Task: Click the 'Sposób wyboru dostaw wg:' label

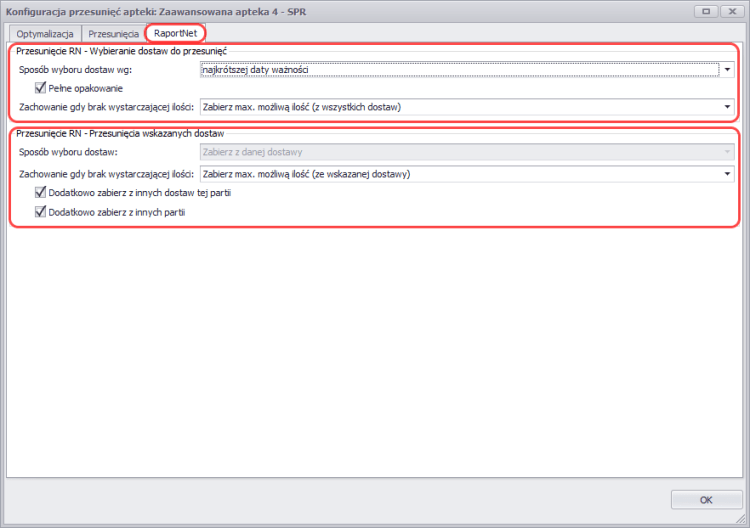Action: point(75,69)
